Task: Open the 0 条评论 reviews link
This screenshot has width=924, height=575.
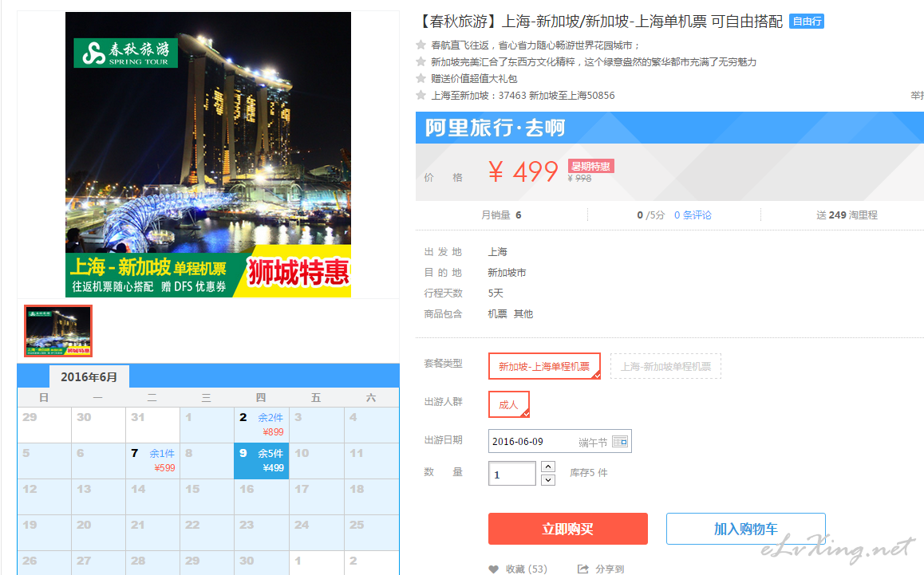Action: pos(693,215)
